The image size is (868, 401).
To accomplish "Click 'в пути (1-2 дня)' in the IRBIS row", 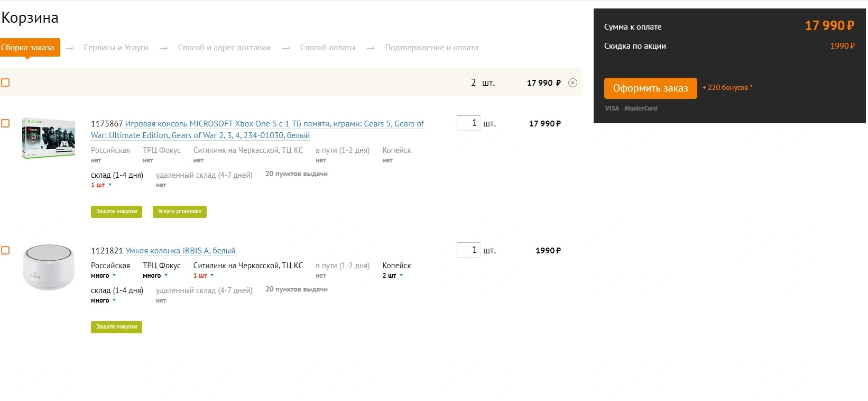I will click(343, 266).
